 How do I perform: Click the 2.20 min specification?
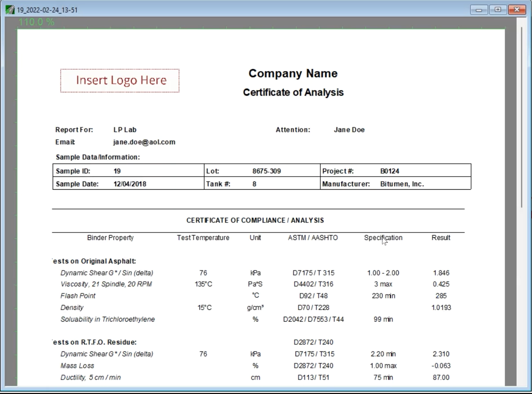pyautogui.click(x=383, y=354)
